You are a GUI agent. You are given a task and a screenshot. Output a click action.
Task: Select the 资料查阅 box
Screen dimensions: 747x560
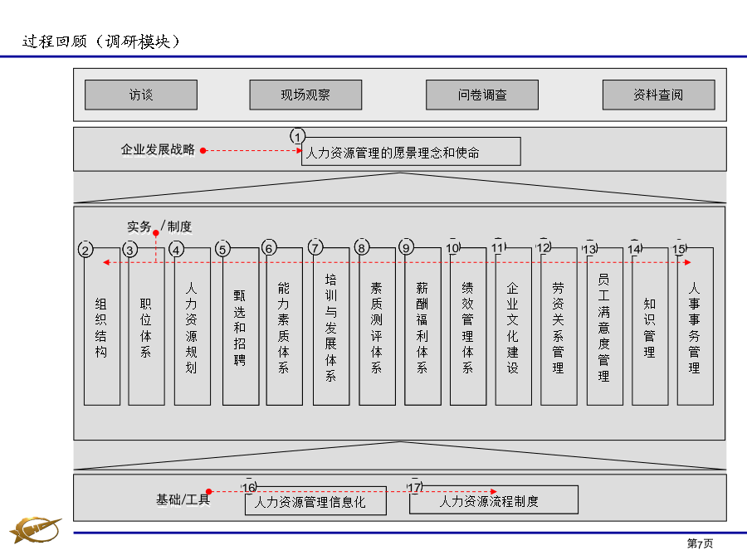(x=658, y=95)
